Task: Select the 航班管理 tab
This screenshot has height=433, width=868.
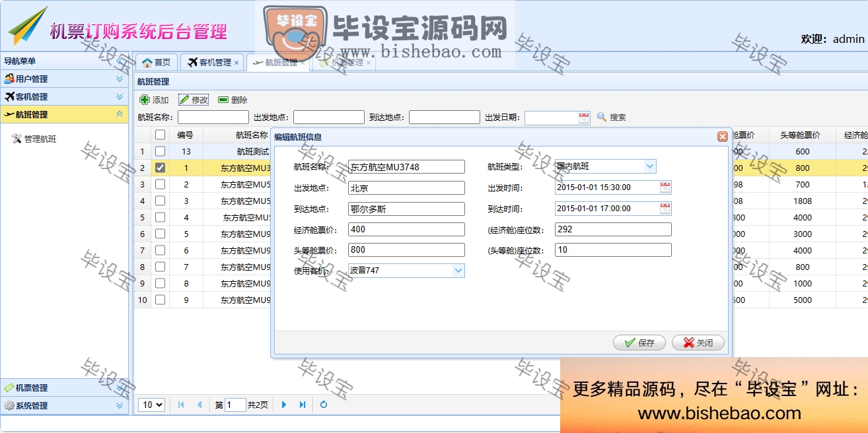Action: [277, 62]
